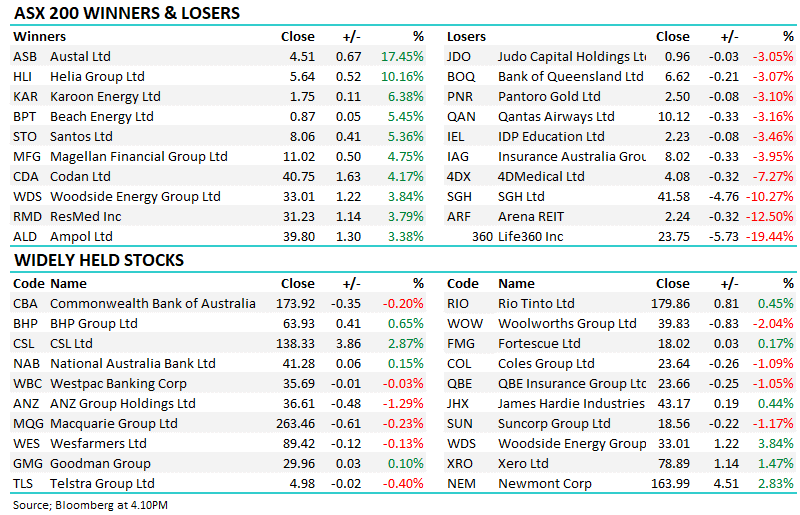Select the Karoon Energy Ltd name cell
Screen dimensions: 800x515
(105, 96)
